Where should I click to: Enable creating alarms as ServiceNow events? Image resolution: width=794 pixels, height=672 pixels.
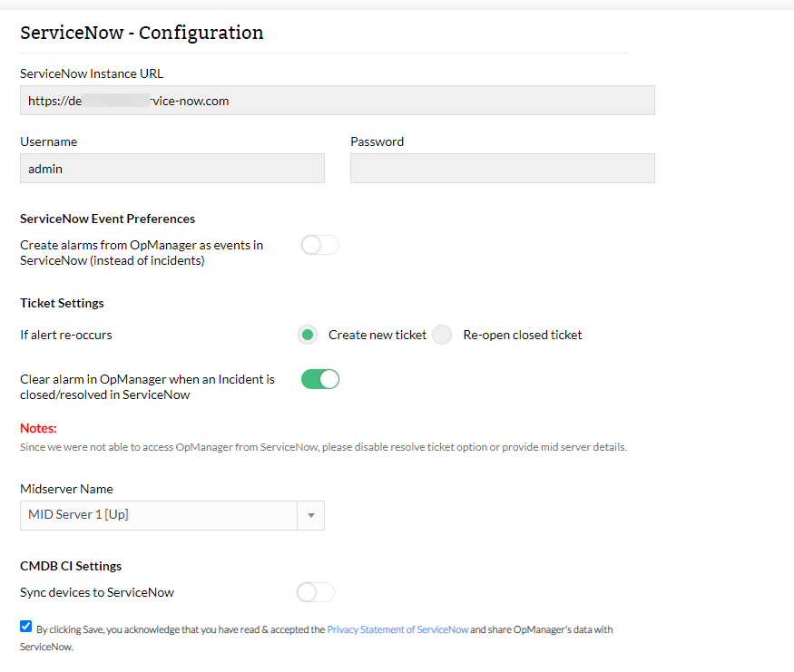tap(319, 245)
